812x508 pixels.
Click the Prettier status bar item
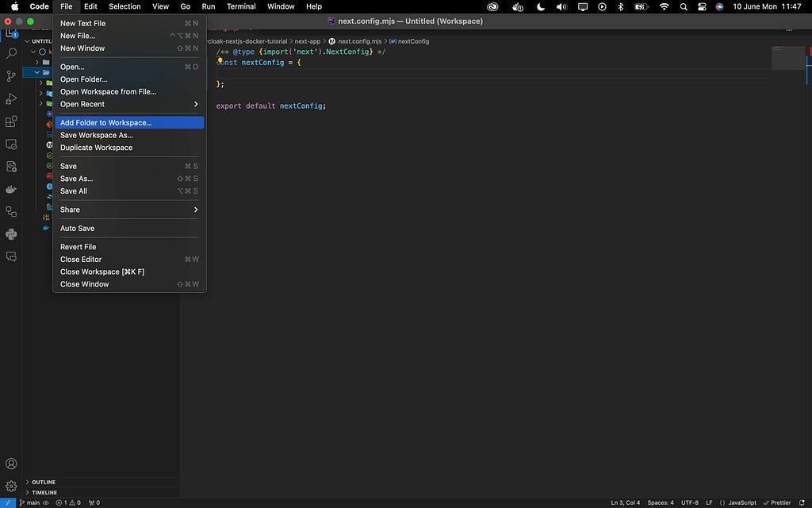[777, 502]
